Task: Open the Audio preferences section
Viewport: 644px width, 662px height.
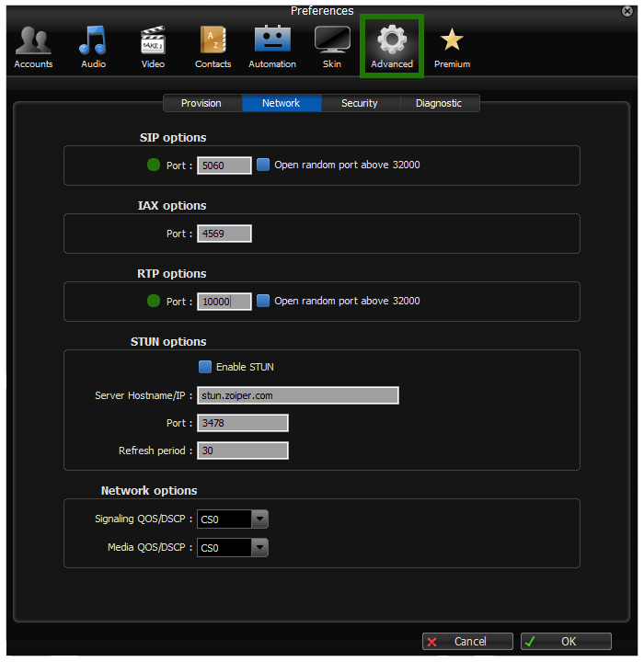Action: click(93, 46)
